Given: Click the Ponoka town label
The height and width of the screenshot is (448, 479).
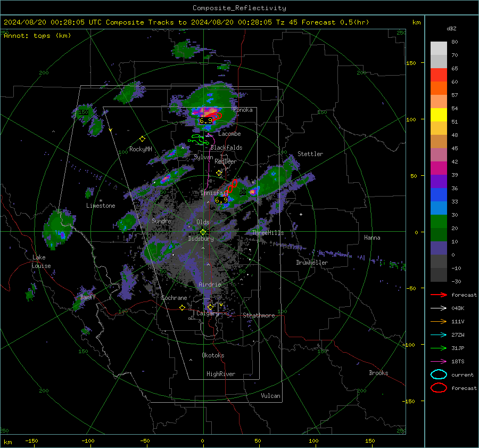Looking at the screenshot, I should point(243,110).
